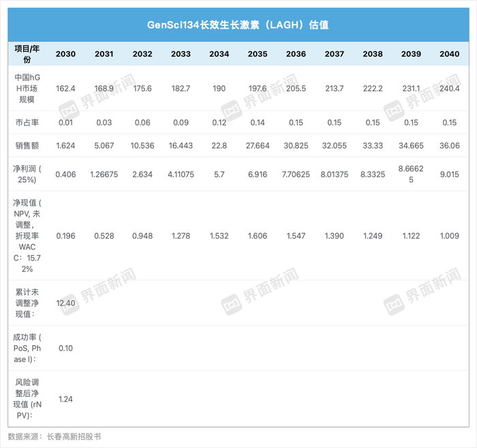The image size is (477, 448).
Task: Click the 累计未调整净现值 row label
Action: pyautogui.click(x=27, y=302)
